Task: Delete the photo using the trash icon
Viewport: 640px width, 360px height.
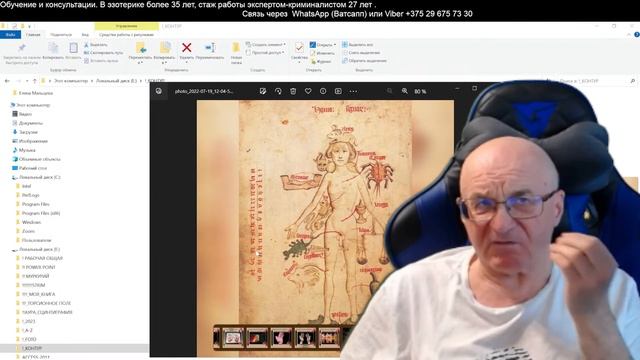Action: click(x=293, y=91)
